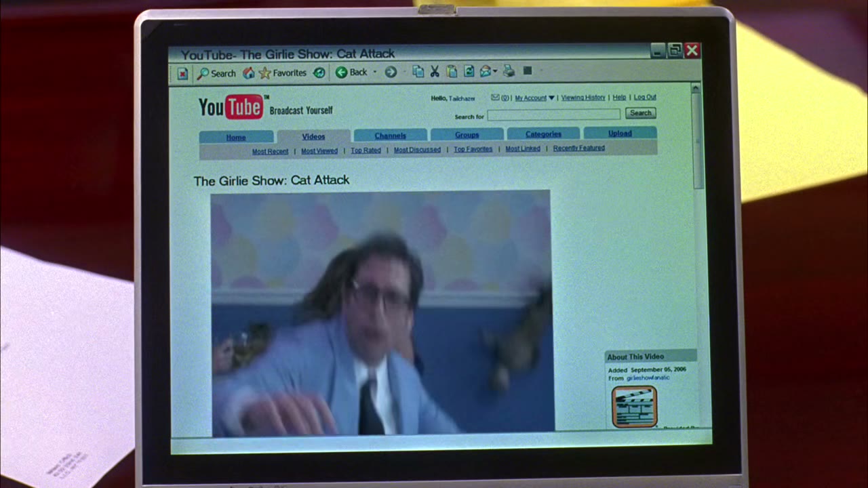
Task: Open the Viewing History link
Action: tap(583, 98)
